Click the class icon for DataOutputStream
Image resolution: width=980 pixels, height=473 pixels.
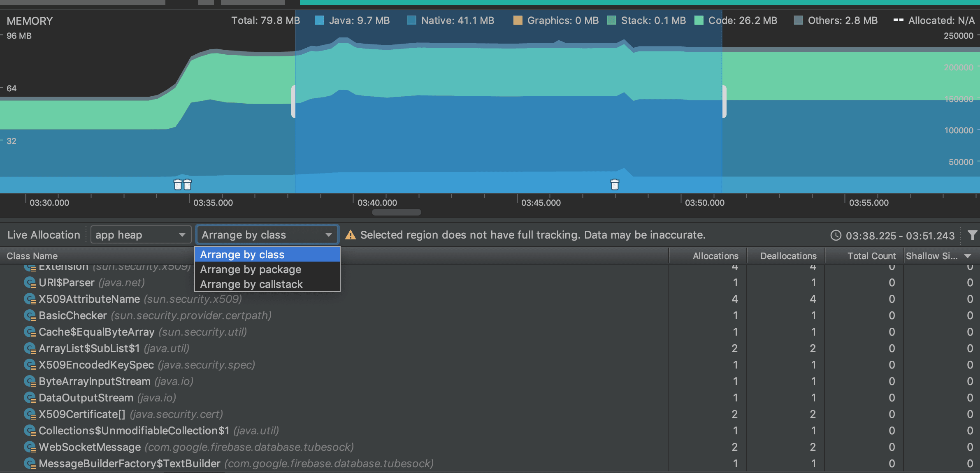(30, 398)
